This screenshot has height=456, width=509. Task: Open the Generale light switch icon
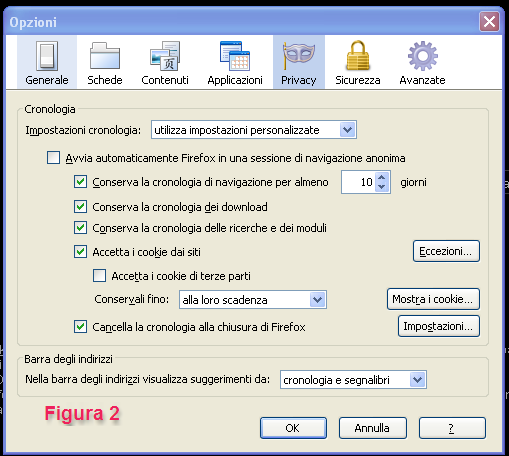pyautogui.click(x=47, y=56)
